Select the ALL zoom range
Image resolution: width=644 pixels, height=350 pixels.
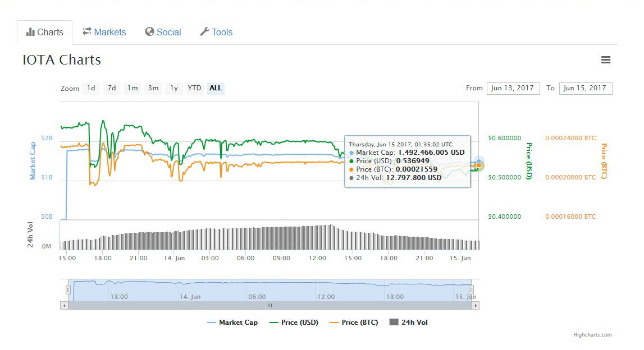point(215,88)
